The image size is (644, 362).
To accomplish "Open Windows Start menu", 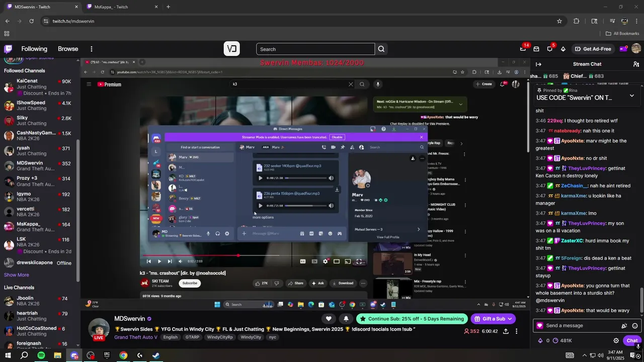I will point(8,355).
